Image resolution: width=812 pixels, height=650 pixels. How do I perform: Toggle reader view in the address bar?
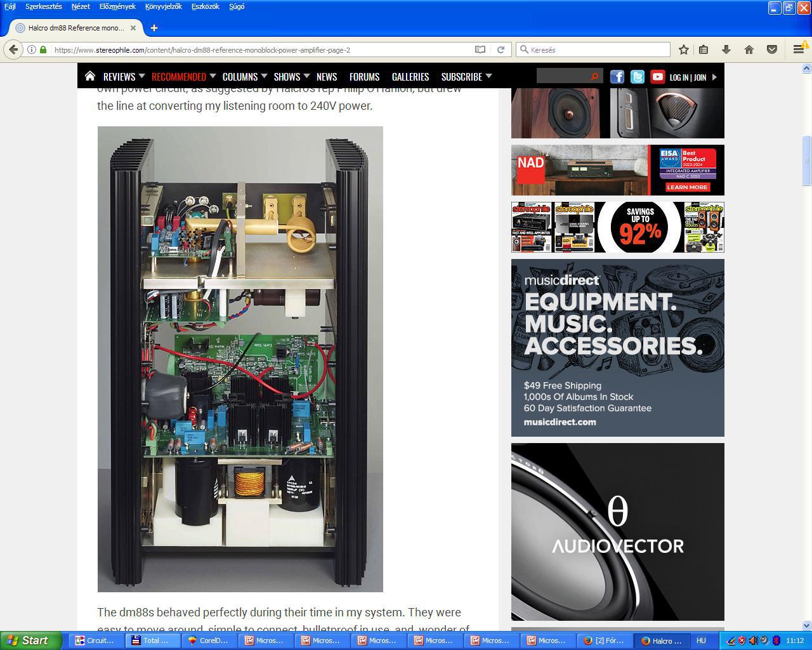[480, 50]
